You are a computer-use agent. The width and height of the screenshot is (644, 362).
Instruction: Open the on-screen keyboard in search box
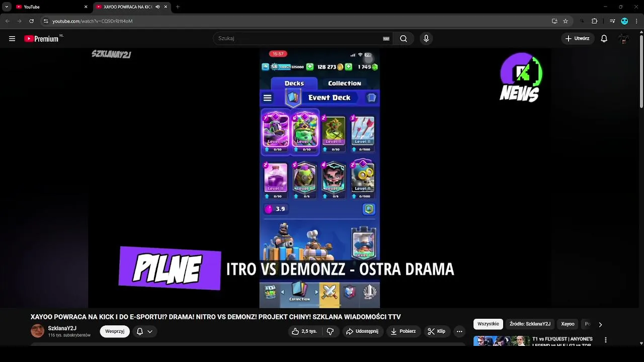point(386,39)
